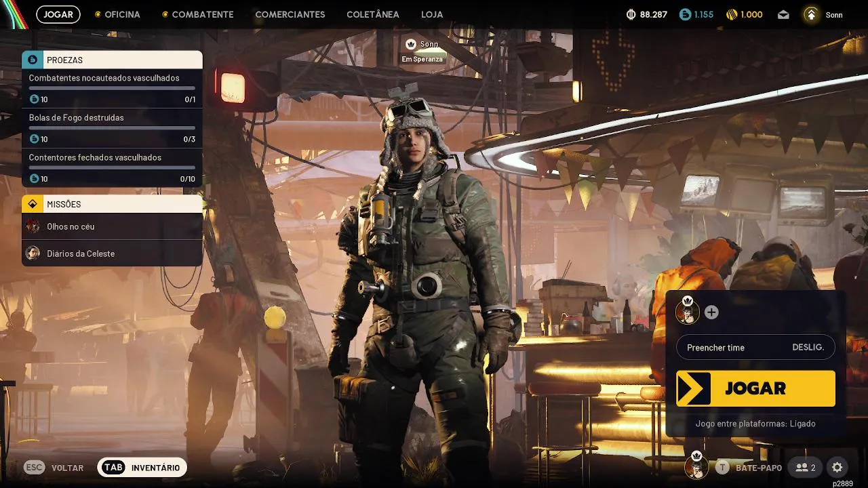Open the Sonn player profile icon
The width and height of the screenshot is (868, 488).
point(811,14)
